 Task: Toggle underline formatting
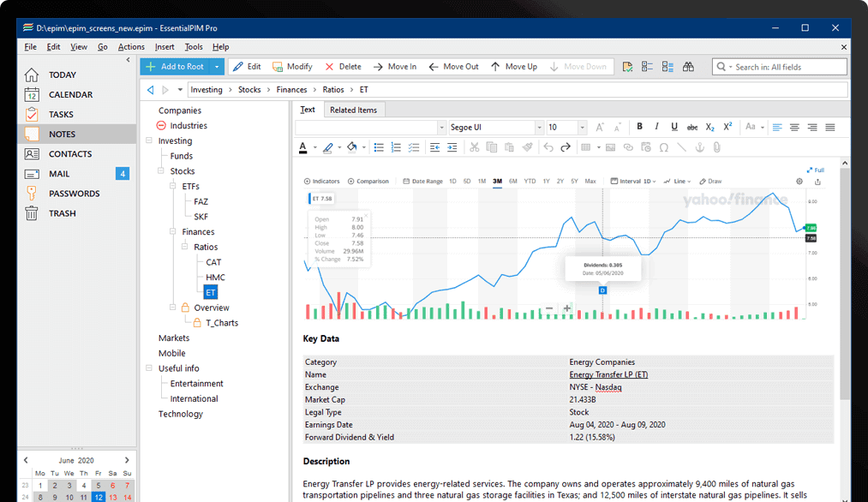tap(674, 127)
